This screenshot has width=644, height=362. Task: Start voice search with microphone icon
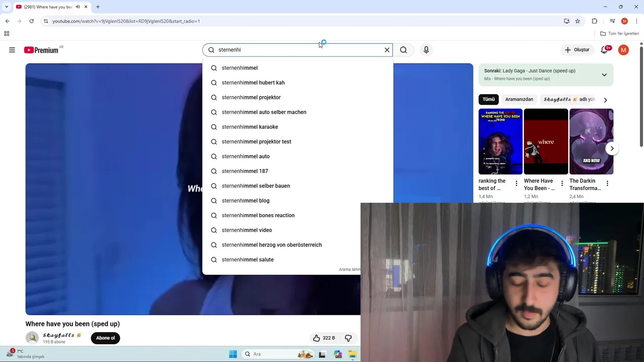coord(426,50)
